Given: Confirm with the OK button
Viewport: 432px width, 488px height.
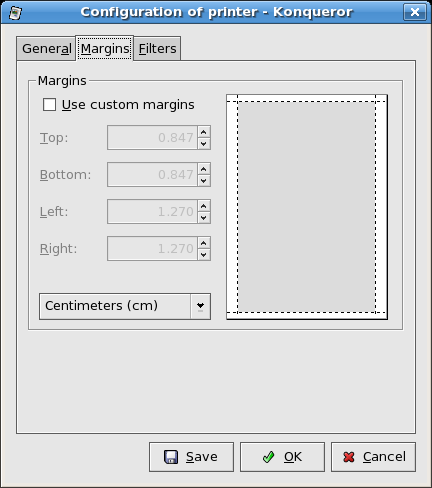Looking at the screenshot, I should [x=282, y=457].
